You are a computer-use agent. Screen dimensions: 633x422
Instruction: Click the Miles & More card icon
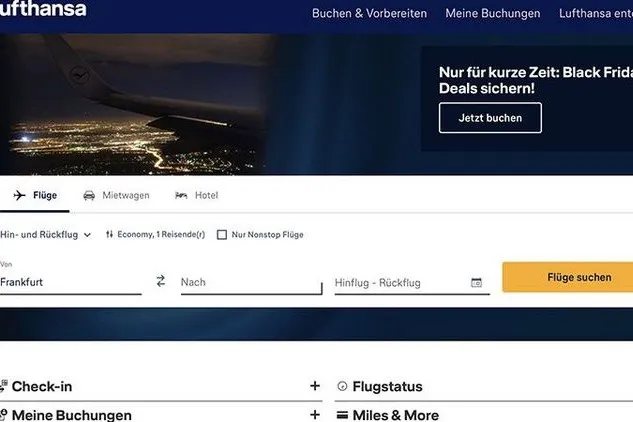pyautogui.click(x=342, y=415)
